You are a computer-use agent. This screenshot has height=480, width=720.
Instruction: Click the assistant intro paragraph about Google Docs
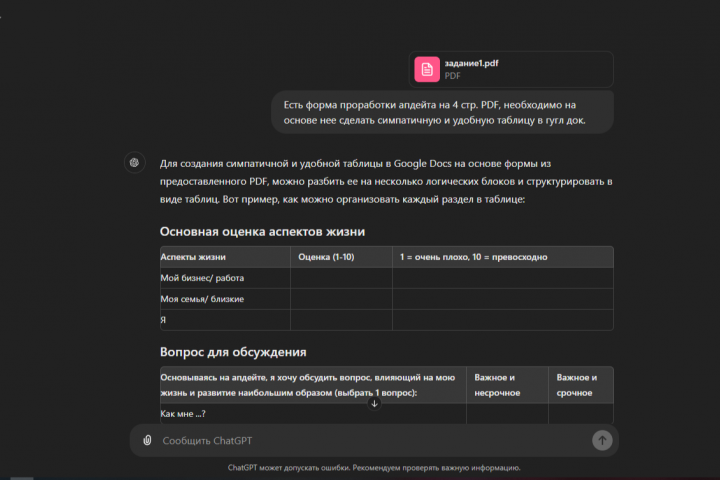386,181
